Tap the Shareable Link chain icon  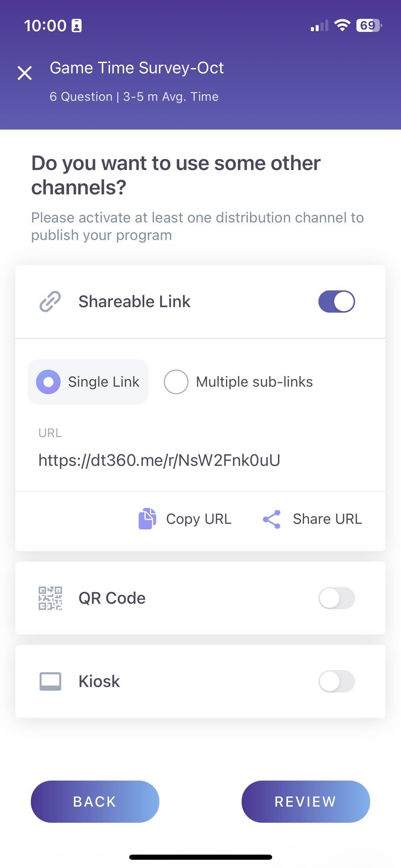pyautogui.click(x=50, y=302)
